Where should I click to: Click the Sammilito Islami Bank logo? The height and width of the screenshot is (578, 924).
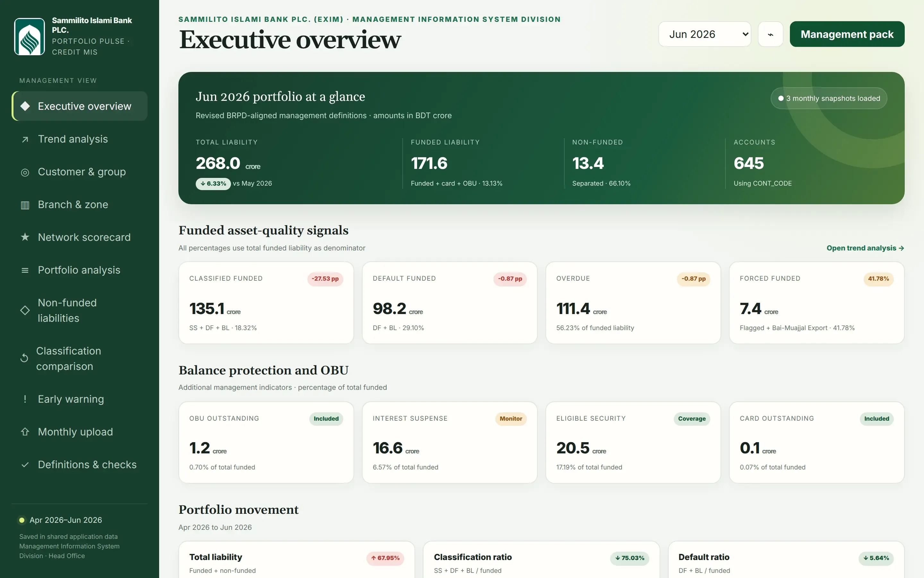pos(30,37)
